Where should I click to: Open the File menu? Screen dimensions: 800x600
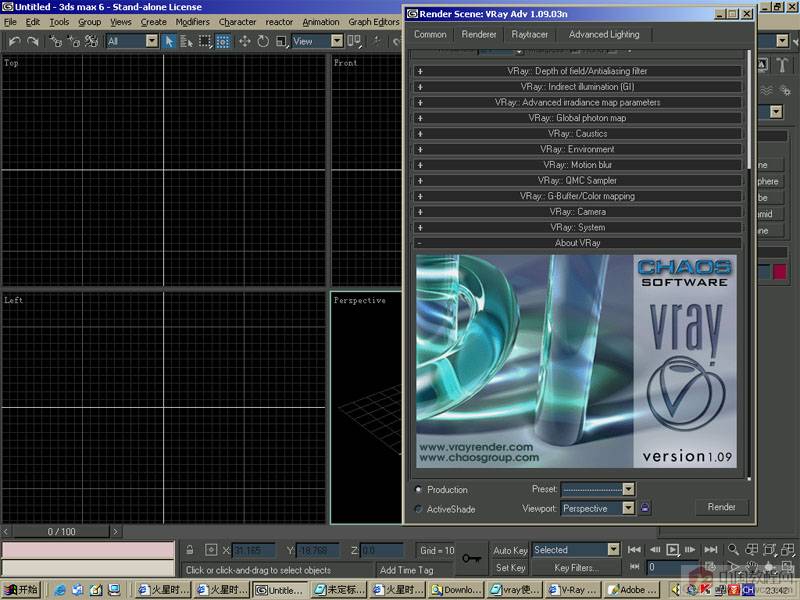click(x=10, y=22)
